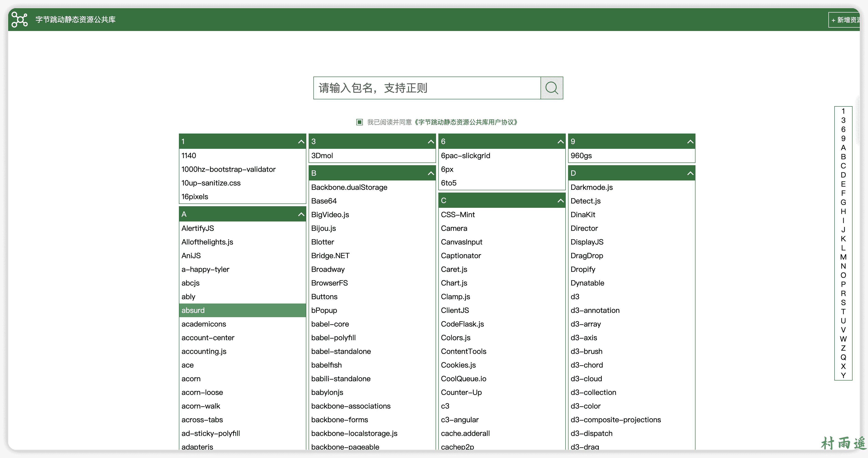Type in the package name search field

pos(426,88)
